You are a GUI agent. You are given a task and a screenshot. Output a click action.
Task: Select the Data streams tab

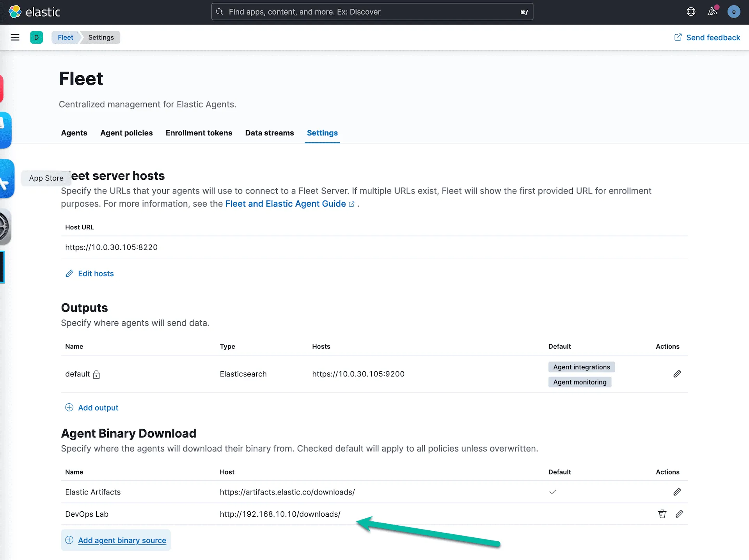(x=270, y=133)
